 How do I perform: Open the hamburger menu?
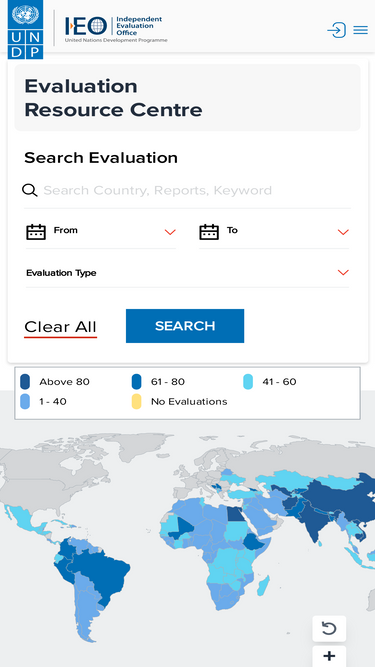click(361, 30)
